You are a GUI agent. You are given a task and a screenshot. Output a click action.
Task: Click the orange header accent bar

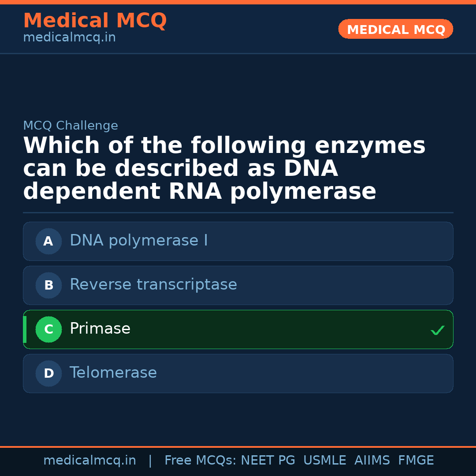click(x=238, y=2)
